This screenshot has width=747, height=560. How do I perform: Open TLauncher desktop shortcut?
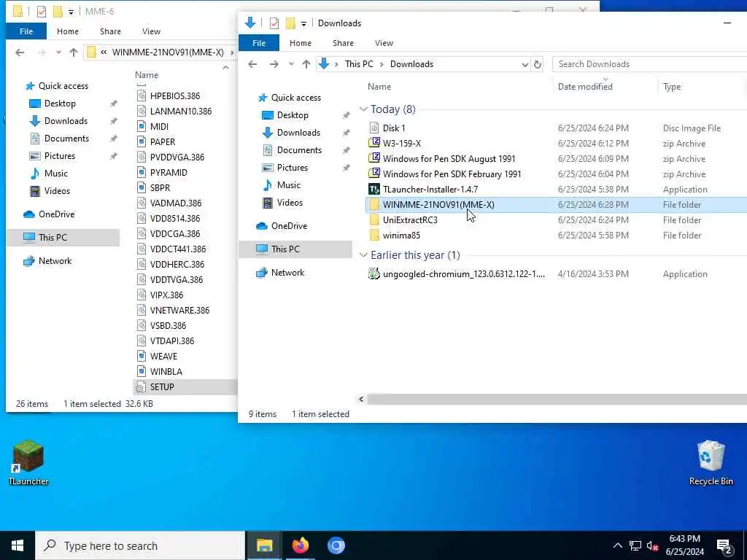28,462
